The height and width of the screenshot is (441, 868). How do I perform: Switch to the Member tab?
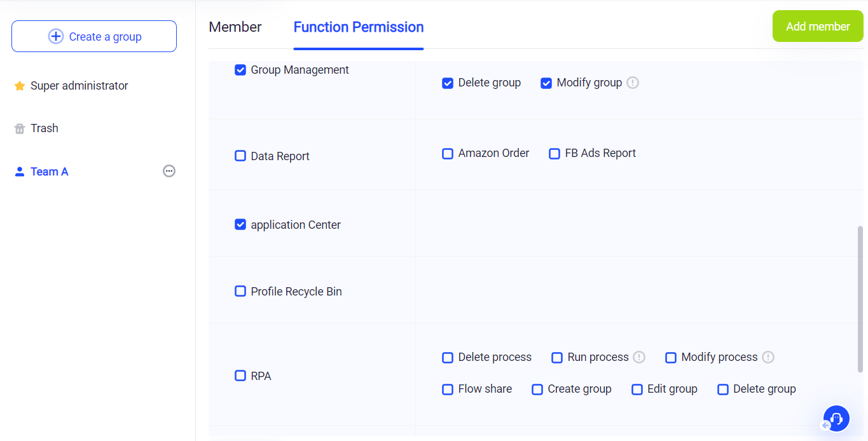pyautogui.click(x=235, y=27)
